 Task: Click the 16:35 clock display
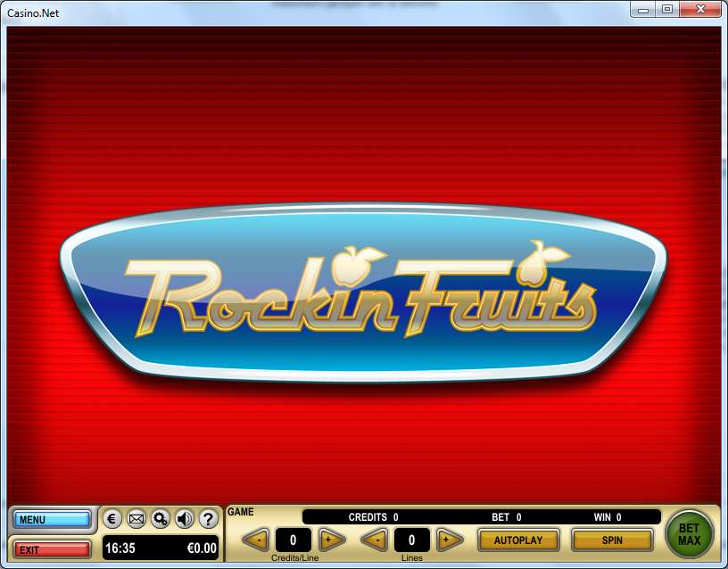120,548
